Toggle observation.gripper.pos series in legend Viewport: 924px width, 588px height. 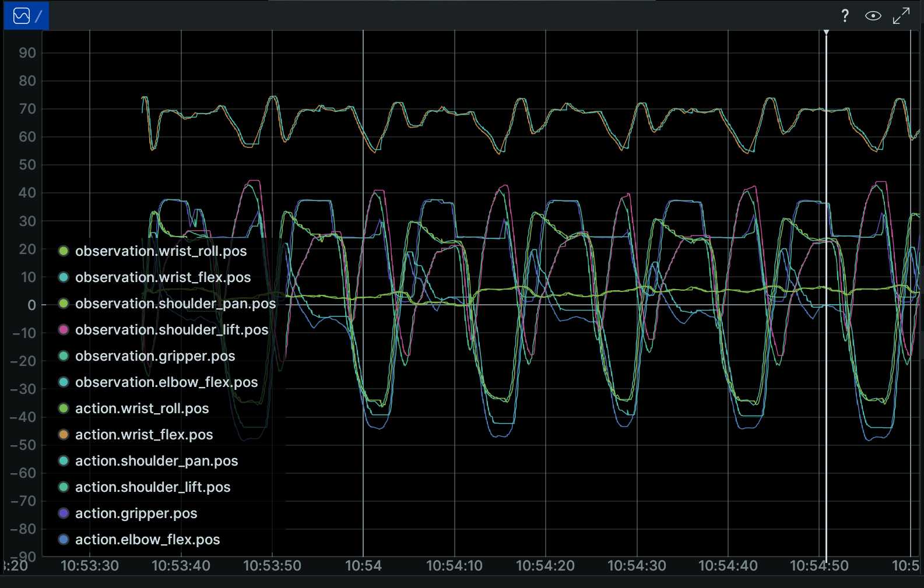pos(147,356)
